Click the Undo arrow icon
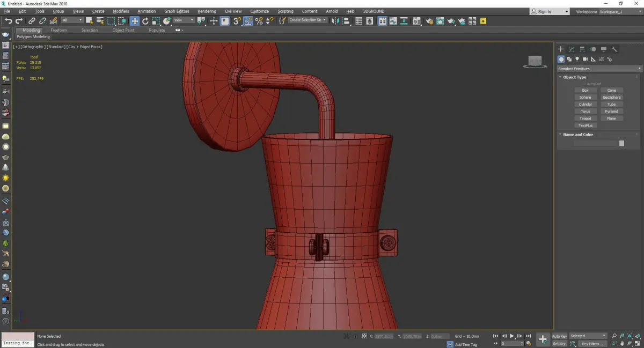 point(8,21)
